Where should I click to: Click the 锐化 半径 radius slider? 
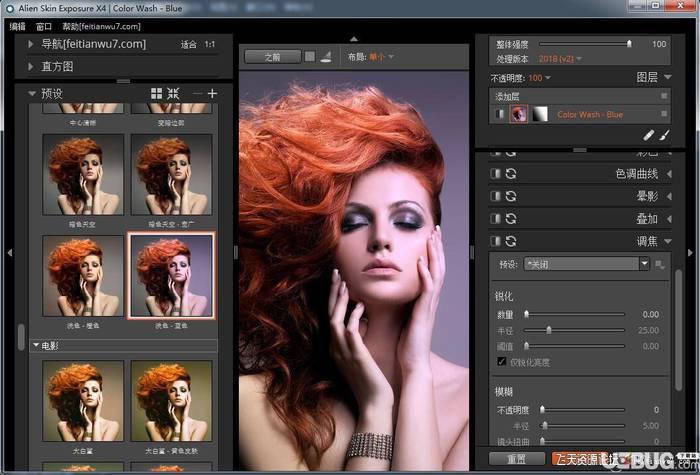[x=574, y=330]
